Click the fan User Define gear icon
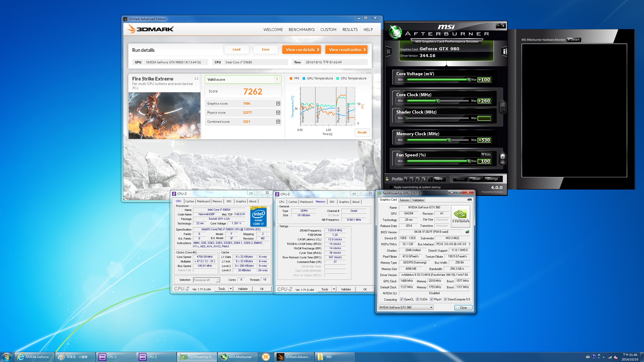This screenshot has height=362, width=644. coord(502,158)
